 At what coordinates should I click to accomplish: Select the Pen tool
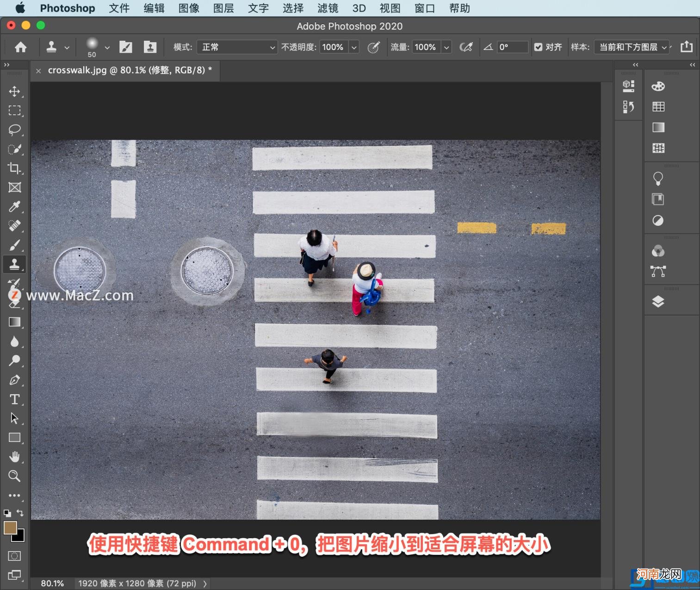click(x=14, y=380)
